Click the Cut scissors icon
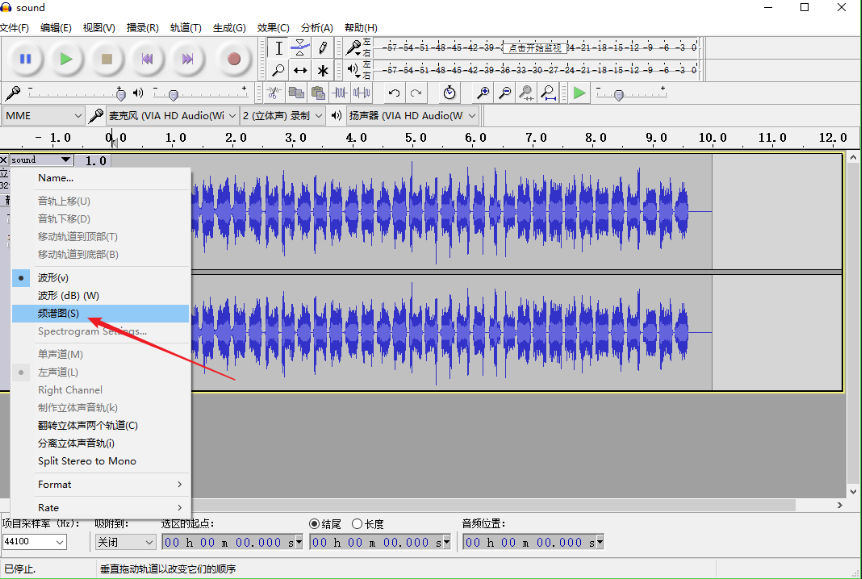The height and width of the screenshot is (579, 862). (274, 93)
